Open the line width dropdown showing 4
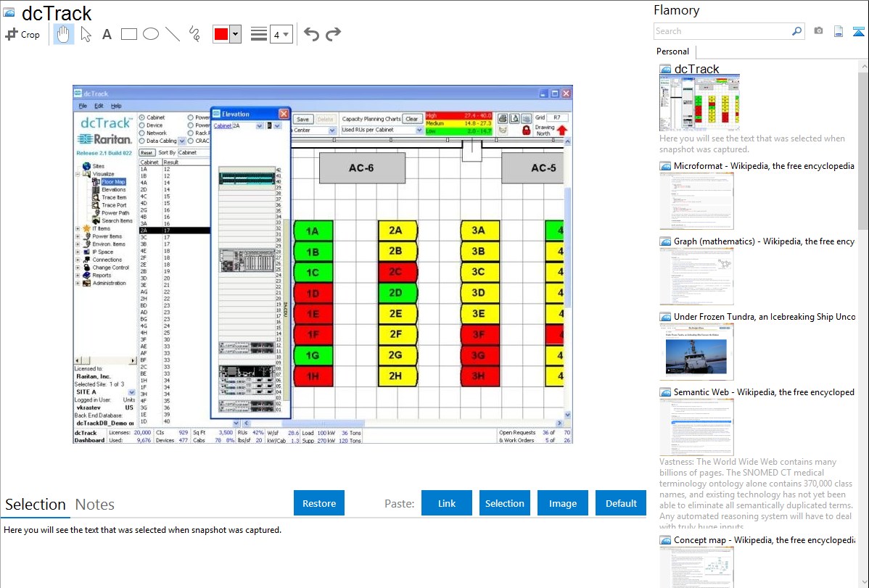This screenshot has height=588, width=869. coord(281,34)
